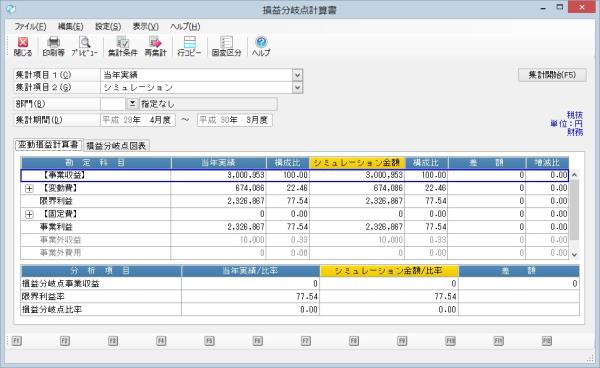Click the 限界利益率 analysis row

300,296
